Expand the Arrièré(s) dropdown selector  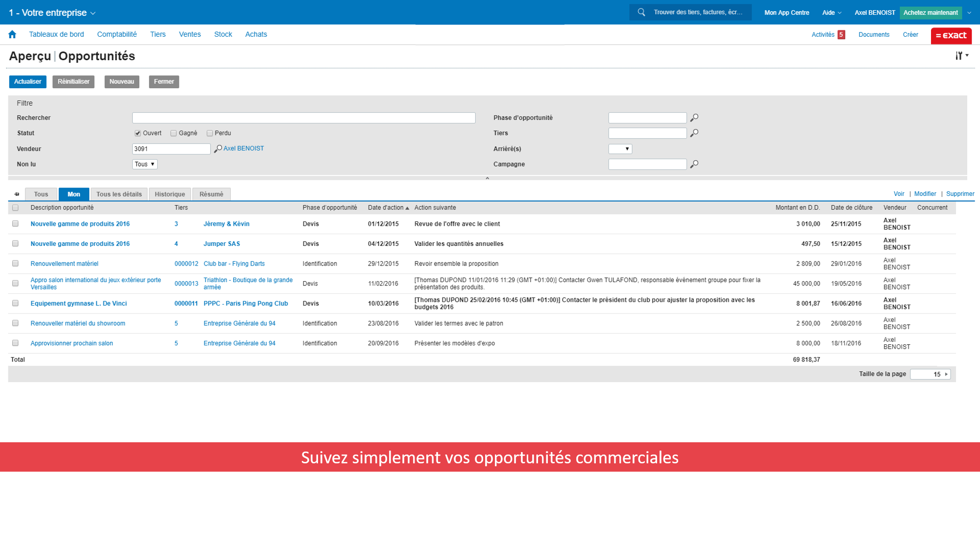[x=619, y=149]
